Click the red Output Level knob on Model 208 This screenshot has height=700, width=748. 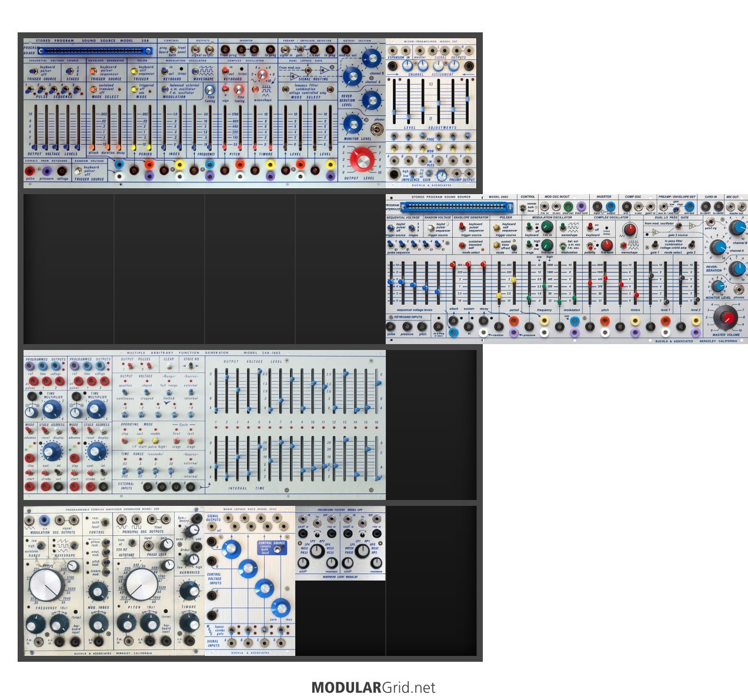[x=362, y=160]
